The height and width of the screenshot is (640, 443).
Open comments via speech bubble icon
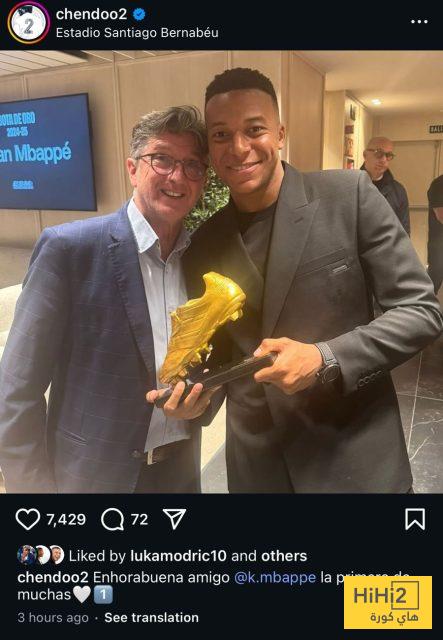[112, 519]
